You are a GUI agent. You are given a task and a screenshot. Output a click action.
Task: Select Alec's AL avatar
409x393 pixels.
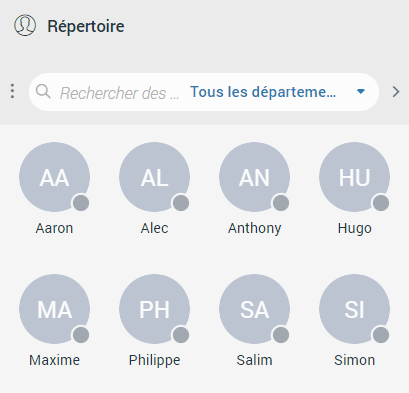coord(154,177)
